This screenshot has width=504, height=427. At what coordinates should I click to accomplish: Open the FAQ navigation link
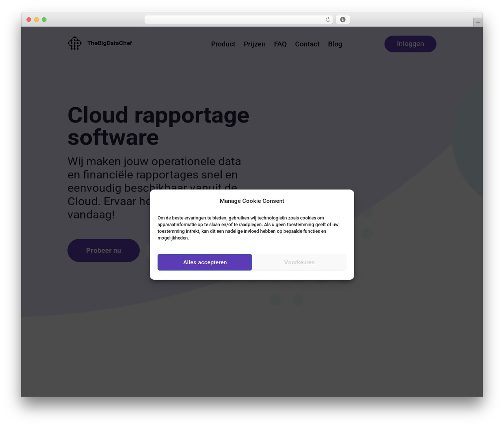(x=280, y=44)
